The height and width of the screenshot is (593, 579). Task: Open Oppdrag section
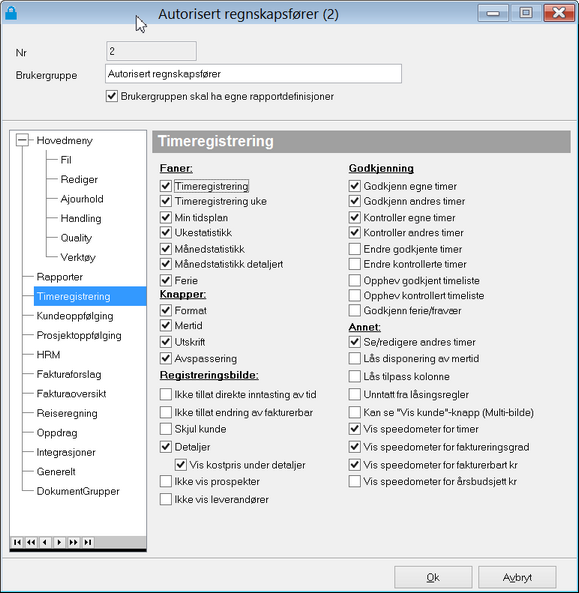57,433
